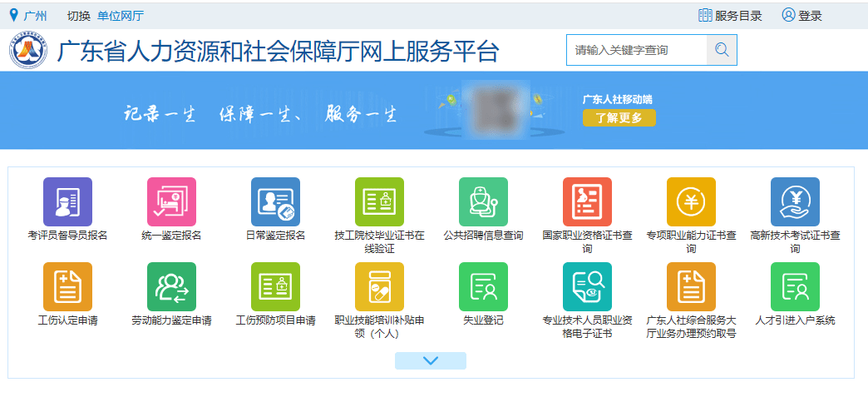Open 服务目录 menu
The image size is (868, 407).
coord(730,16)
